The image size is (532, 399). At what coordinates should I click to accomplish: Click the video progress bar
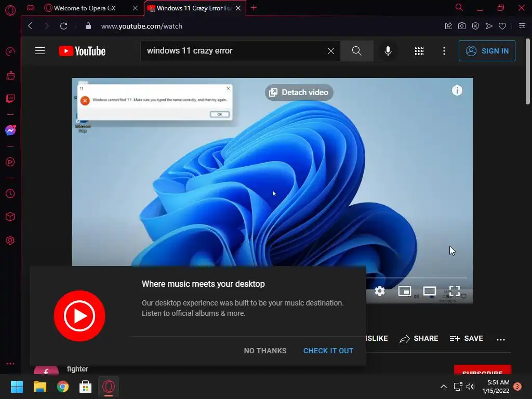click(x=417, y=277)
